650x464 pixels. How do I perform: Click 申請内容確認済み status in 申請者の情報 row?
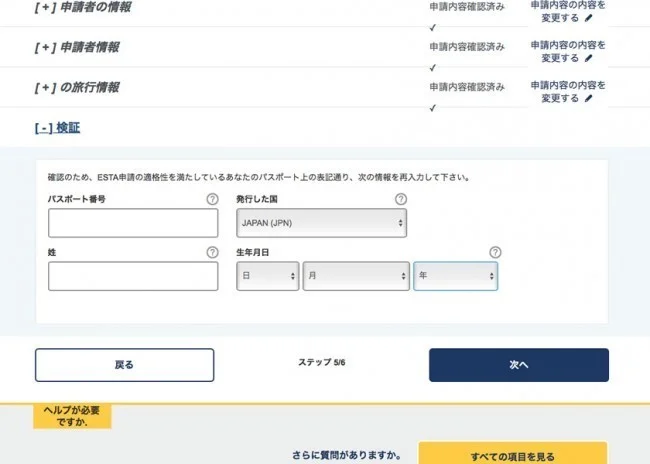tap(467, 7)
